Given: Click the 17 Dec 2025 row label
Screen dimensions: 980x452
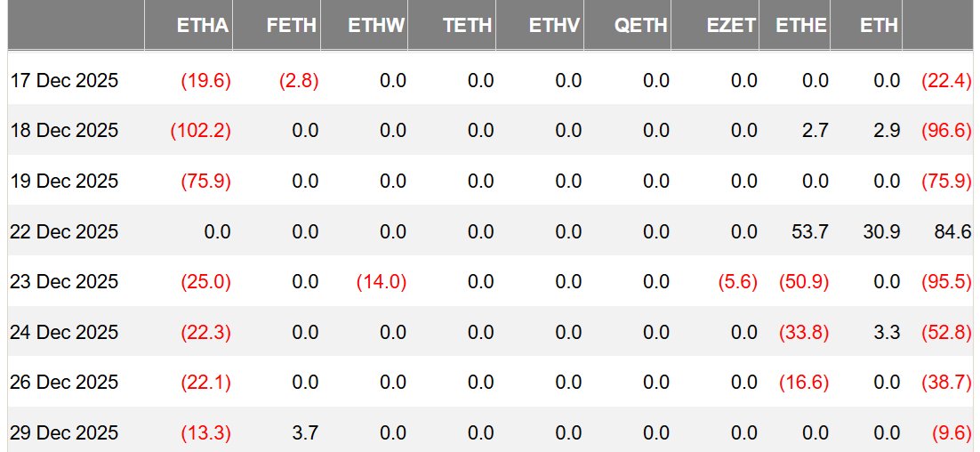Looking at the screenshot, I should point(64,81).
